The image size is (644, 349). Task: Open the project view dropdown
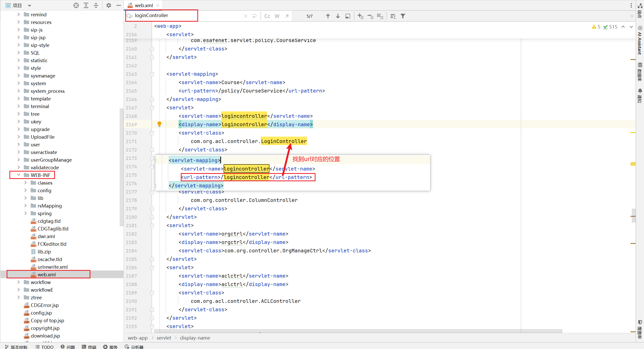pyautogui.click(x=30, y=6)
